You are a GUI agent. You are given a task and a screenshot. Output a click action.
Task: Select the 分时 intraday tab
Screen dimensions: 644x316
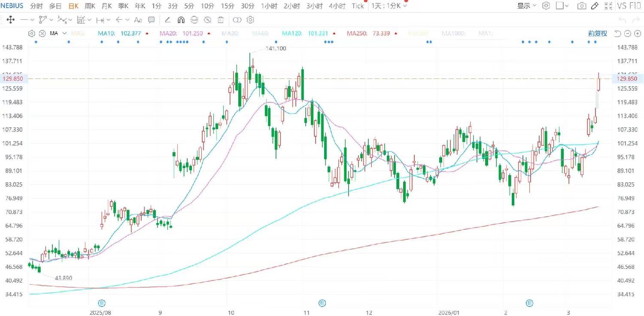coord(36,6)
